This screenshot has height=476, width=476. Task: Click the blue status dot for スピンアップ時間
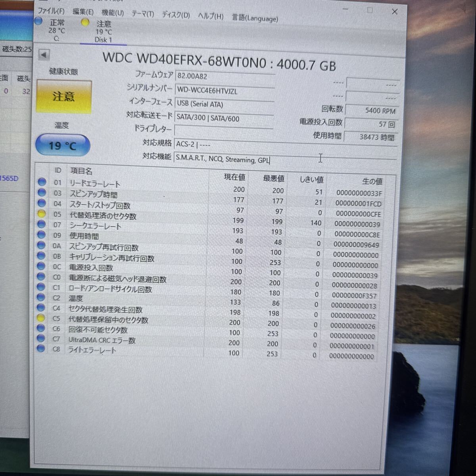[x=42, y=192]
